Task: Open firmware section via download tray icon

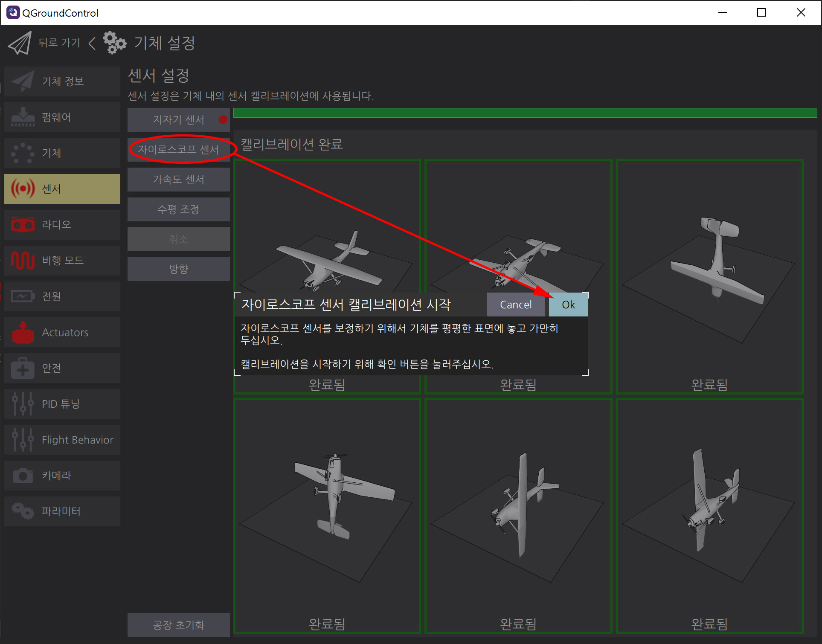Action: (23, 117)
